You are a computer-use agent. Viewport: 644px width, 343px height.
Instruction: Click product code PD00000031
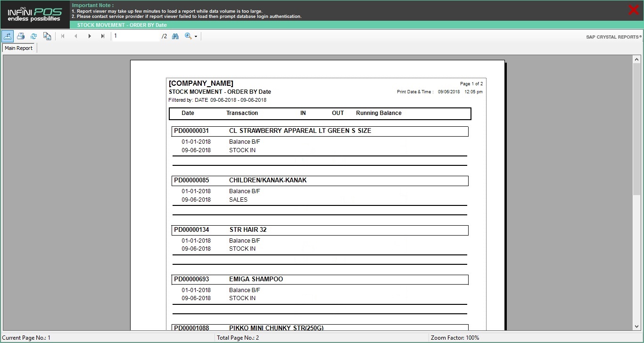coord(191,131)
